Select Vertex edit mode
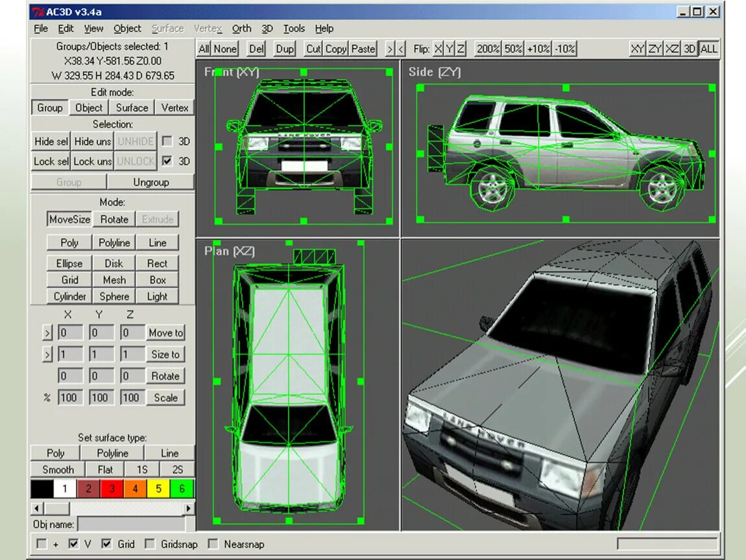 174,108
